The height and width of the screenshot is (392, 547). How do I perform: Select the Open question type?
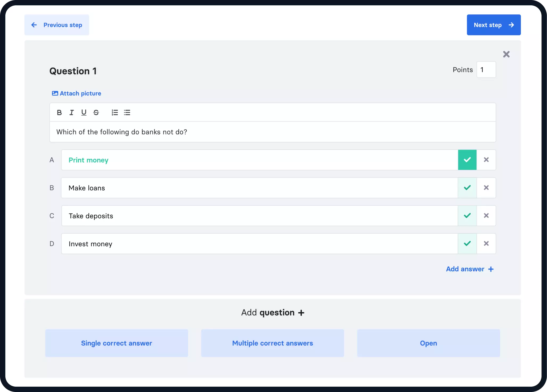pyautogui.click(x=428, y=343)
